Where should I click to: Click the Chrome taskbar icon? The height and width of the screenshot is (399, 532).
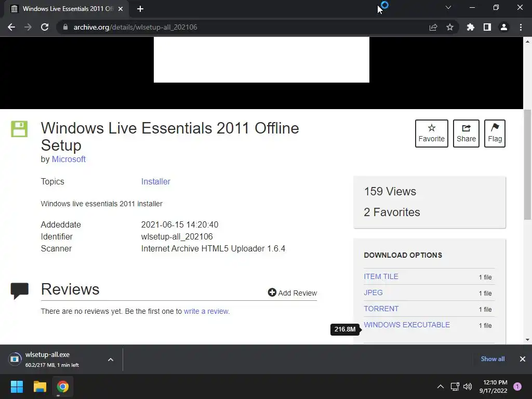63,387
